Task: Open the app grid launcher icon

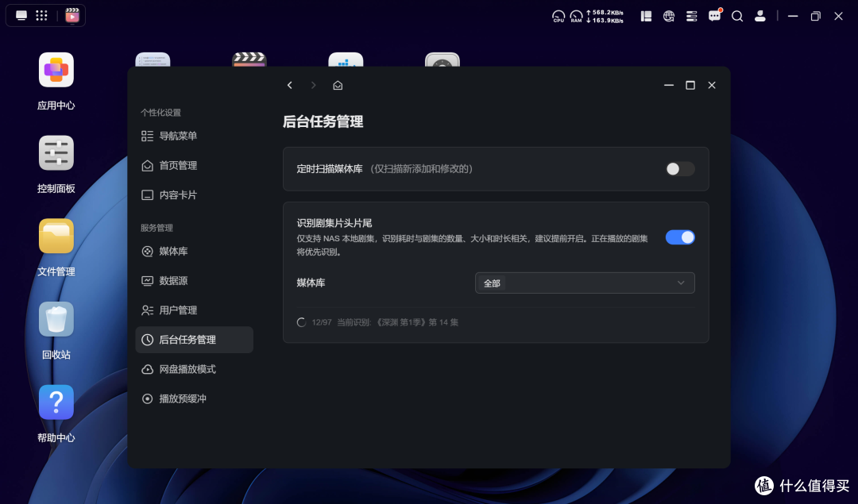Action: pyautogui.click(x=41, y=15)
